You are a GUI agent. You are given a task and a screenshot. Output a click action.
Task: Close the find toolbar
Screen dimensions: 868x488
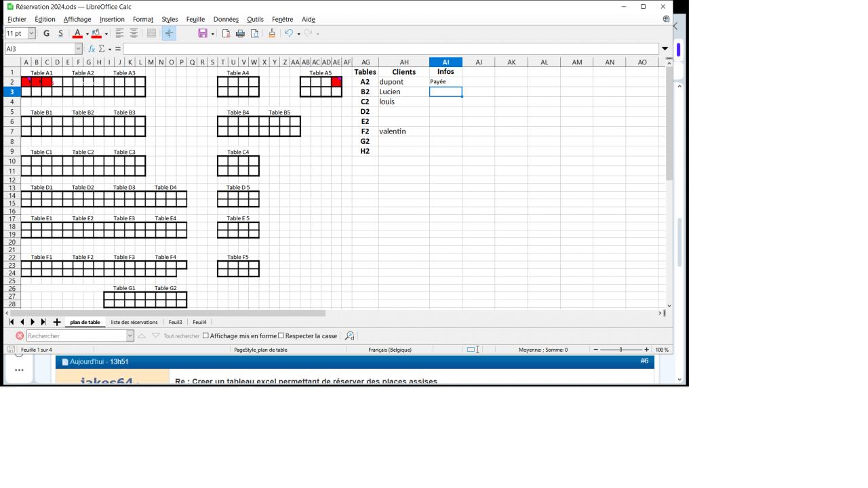point(20,335)
